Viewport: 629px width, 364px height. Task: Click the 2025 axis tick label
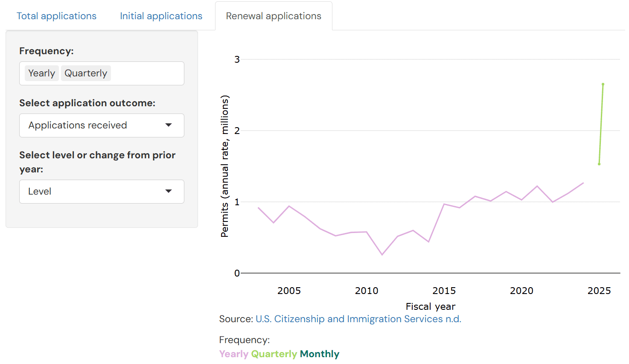(599, 291)
